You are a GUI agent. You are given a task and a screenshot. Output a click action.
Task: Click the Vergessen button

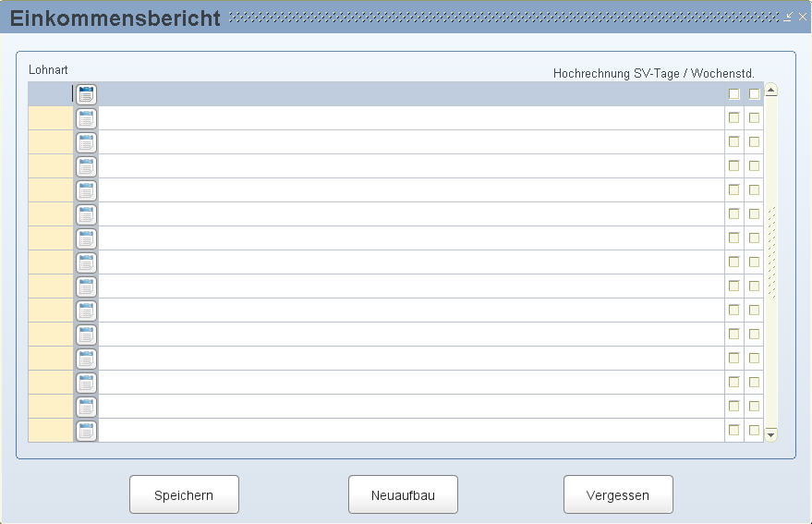coord(618,495)
